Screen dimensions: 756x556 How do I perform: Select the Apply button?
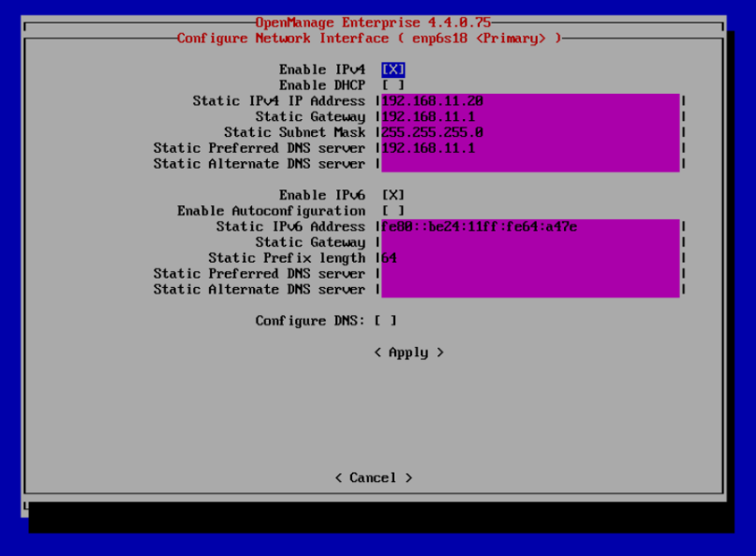click(x=408, y=353)
